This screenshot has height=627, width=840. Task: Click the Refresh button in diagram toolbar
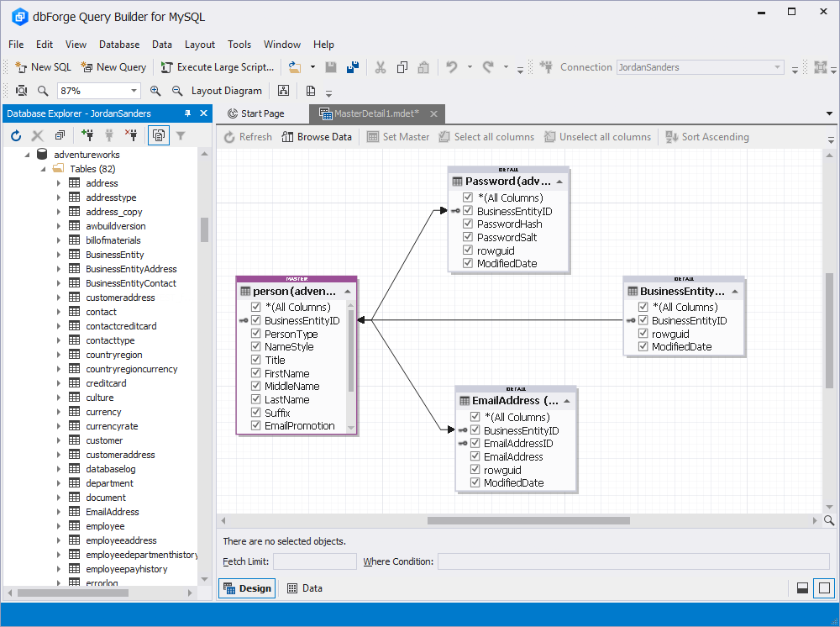point(248,137)
